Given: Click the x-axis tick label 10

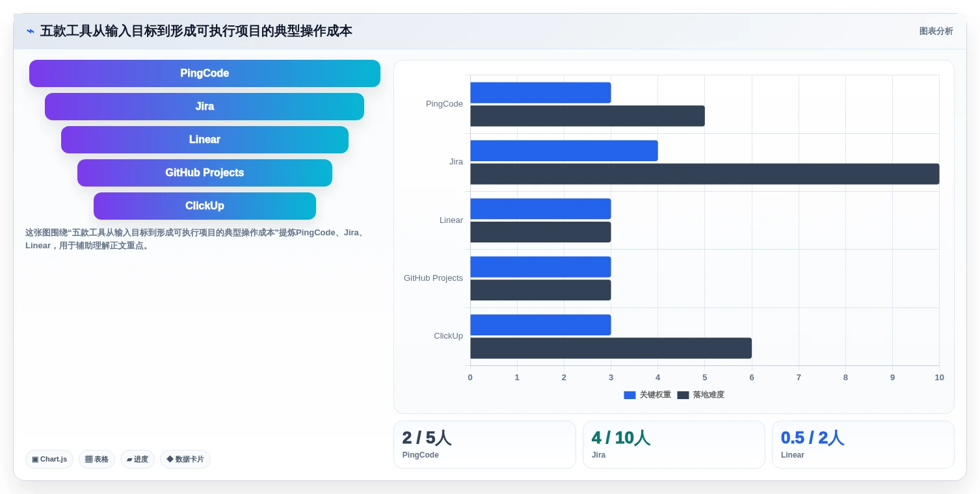Looking at the screenshot, I should coord(939,378).
